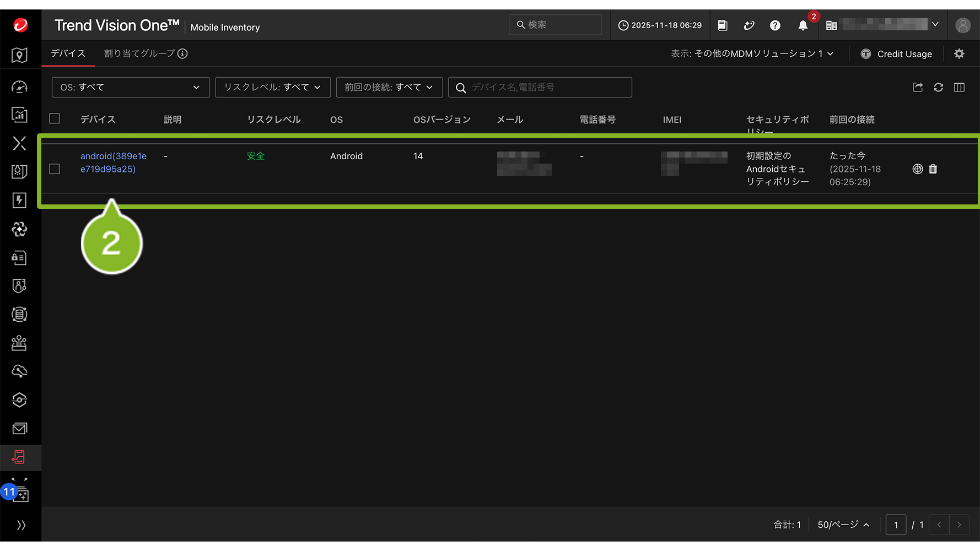Open the OS filter dropdown
The width and height of the screenshot is (980, 551).
point(131,88)
